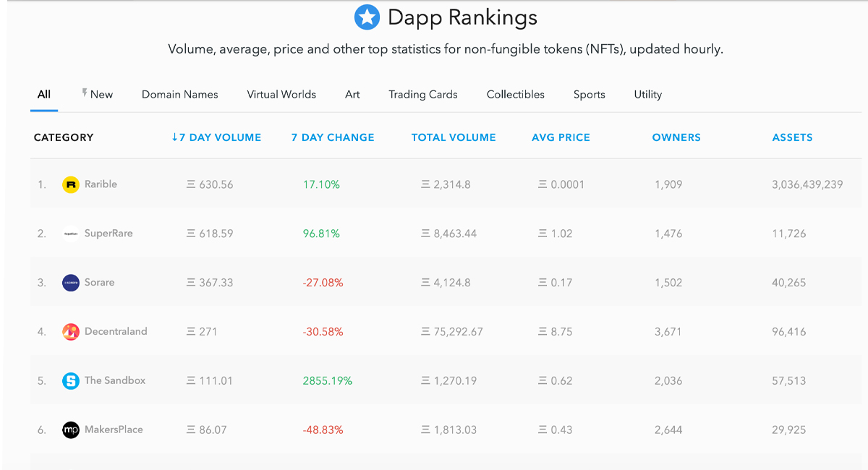Click Decentraland's -30.58% change value
This screenshot has width=868, height=470.
click(323, 332)
